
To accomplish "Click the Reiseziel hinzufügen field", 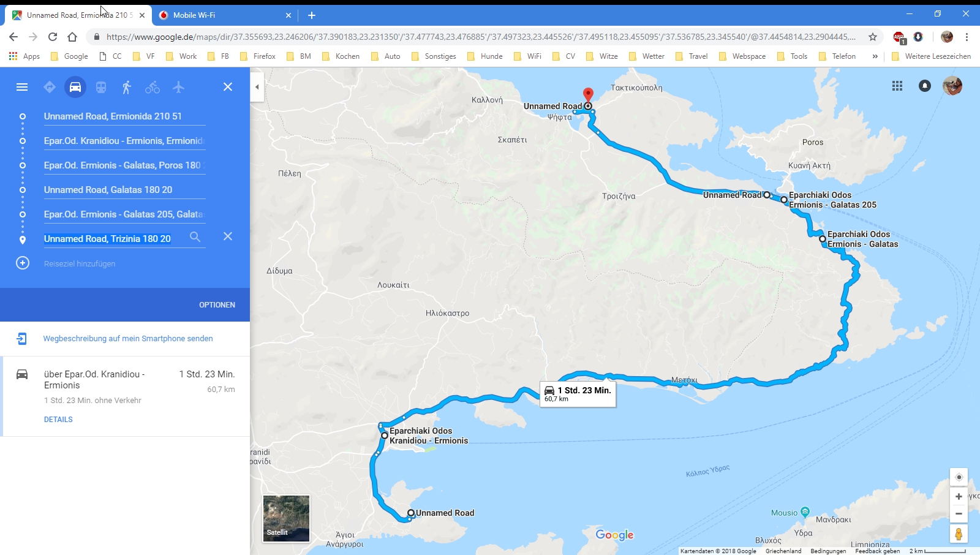I will (80, 263).
